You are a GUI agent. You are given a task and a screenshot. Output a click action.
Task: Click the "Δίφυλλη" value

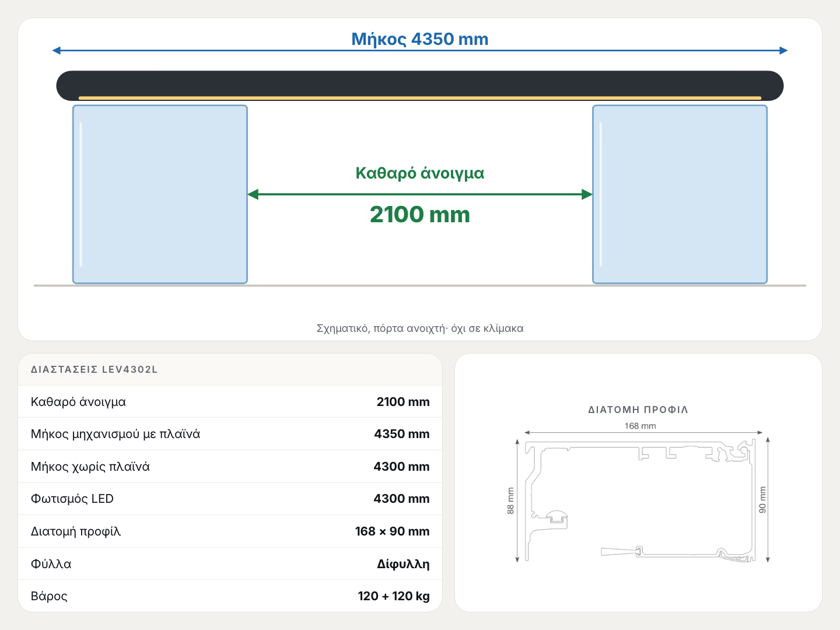click(403, 564)
